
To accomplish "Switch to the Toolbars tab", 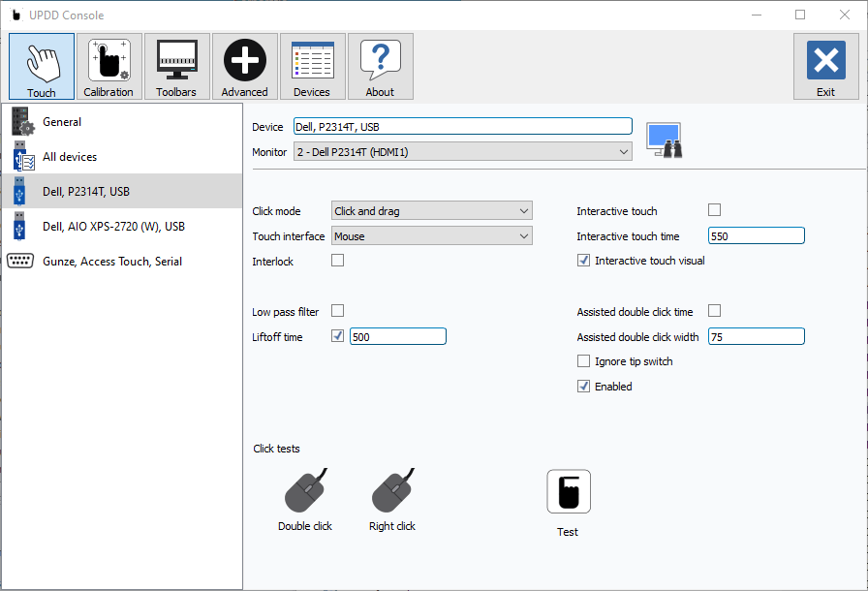I will (176, 67).
